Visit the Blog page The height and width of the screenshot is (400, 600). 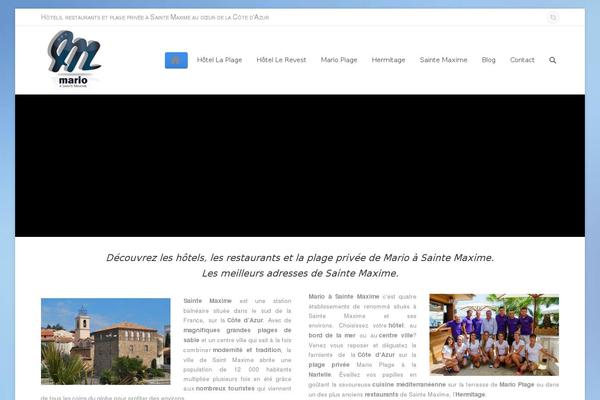(x=489, y=60)
